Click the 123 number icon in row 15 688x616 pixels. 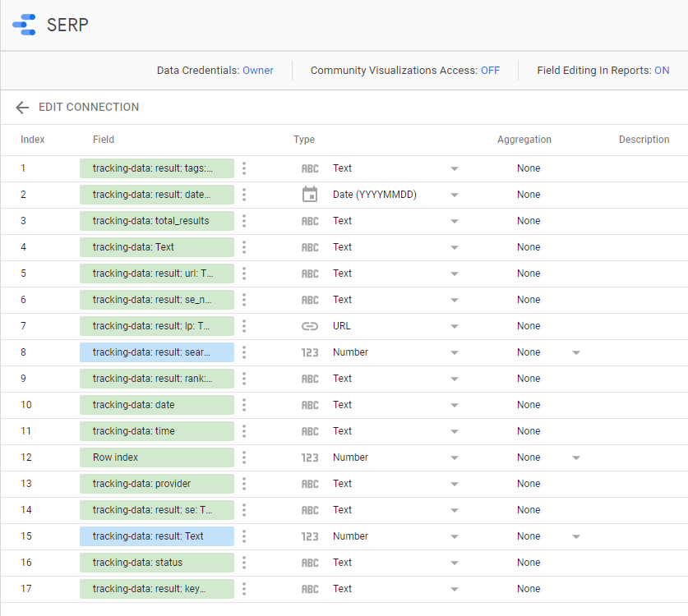309,536
